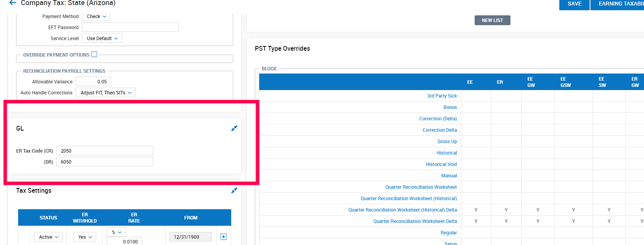Click the Allowable Variance field
Screen dimensions: 644x245
(x=93, y=81)
